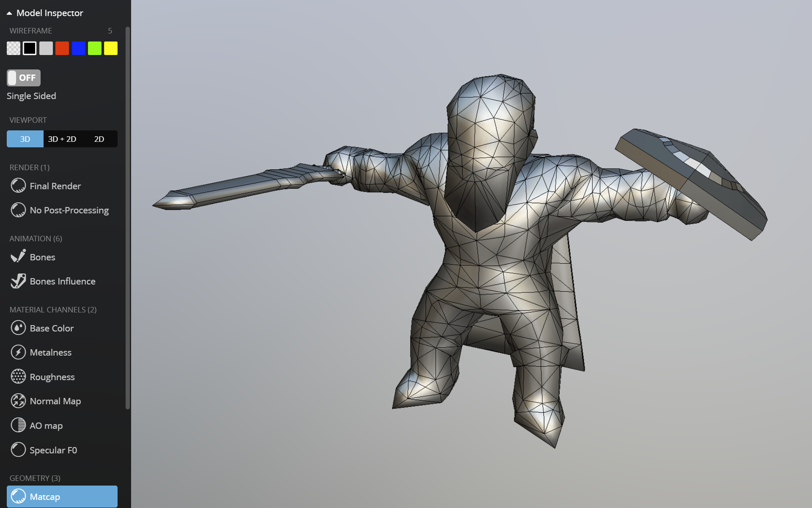Open the AO map visualization

pos(45,425)
